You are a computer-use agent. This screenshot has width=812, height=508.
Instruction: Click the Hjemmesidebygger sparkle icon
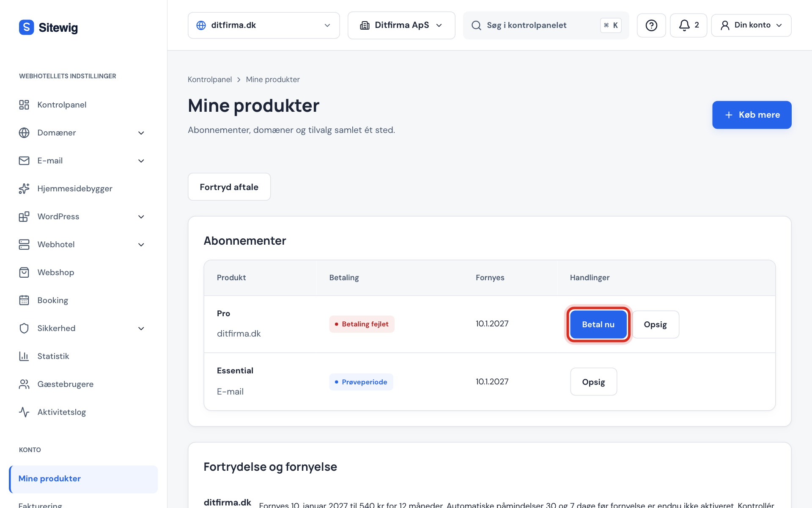(24, 188)
